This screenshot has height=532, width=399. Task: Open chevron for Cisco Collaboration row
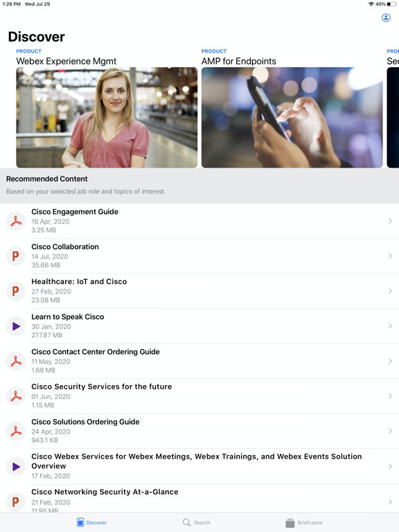(x=390, y=256)
